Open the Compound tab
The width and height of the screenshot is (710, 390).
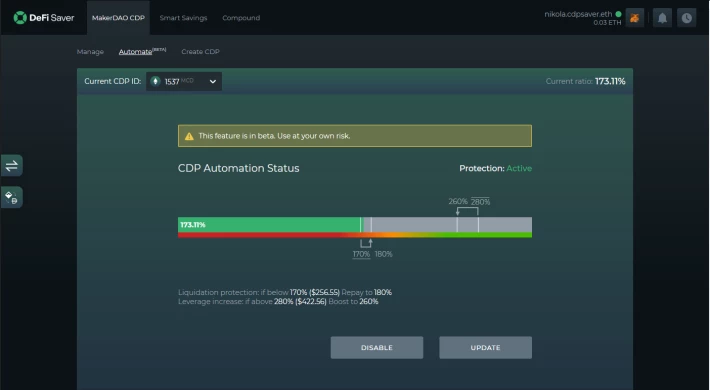(x=241, y=18)
